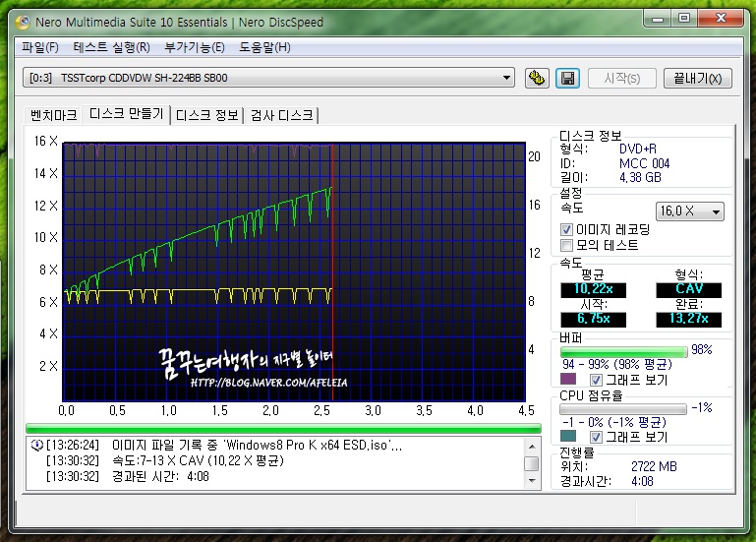This screenshot has height=542, width=756.
Task: Expand the TSSTcorp drive selection dropdown
Action: tap(268, 78)
